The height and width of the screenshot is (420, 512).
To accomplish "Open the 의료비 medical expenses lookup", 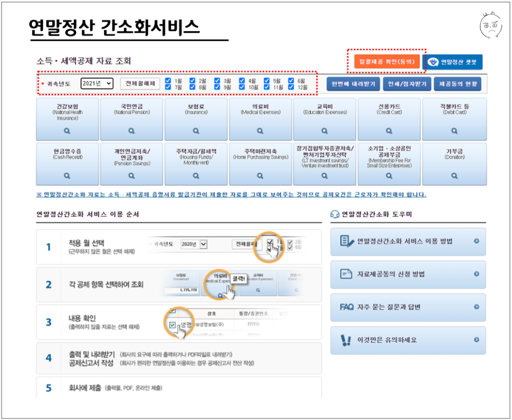I will pos(260,129).
